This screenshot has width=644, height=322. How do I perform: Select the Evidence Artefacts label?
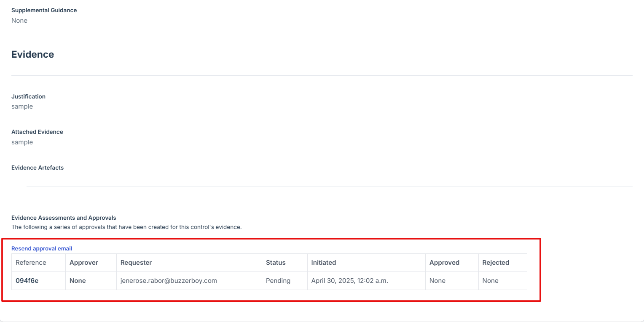coord(38,168)
